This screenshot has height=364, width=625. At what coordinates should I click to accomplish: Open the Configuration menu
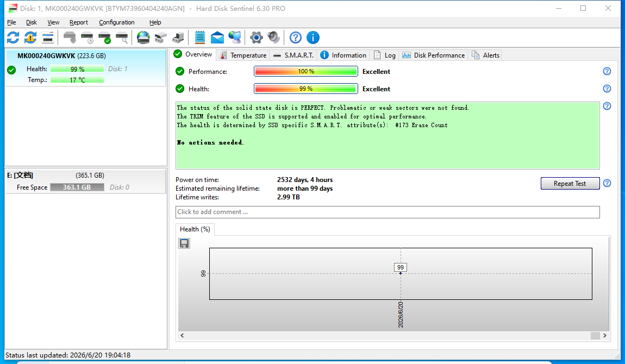pyautogui.click(x=117, y=22)
